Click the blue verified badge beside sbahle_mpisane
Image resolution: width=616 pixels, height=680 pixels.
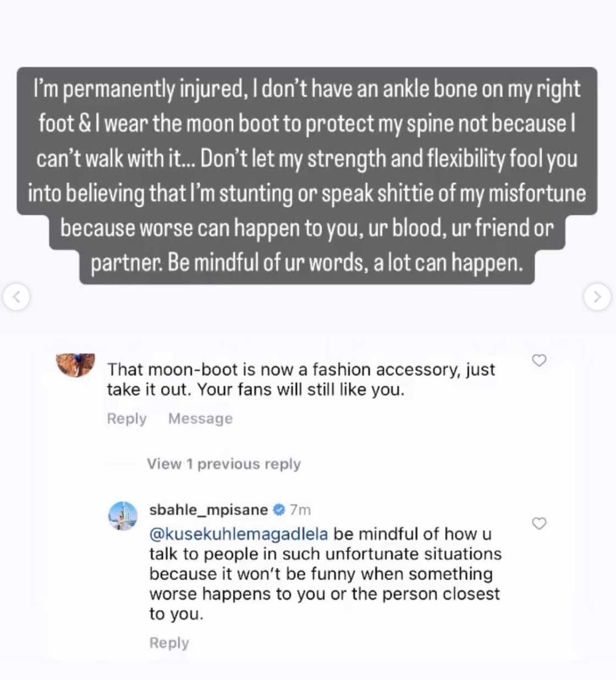pos(279,510)
